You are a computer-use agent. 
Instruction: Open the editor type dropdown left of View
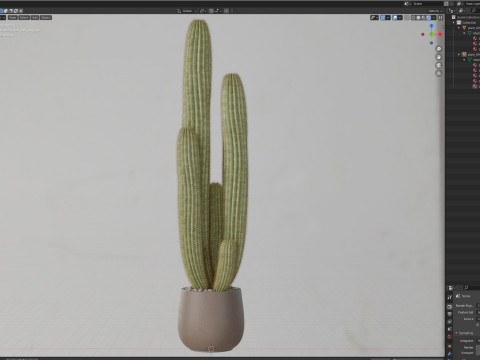[3, 17]
